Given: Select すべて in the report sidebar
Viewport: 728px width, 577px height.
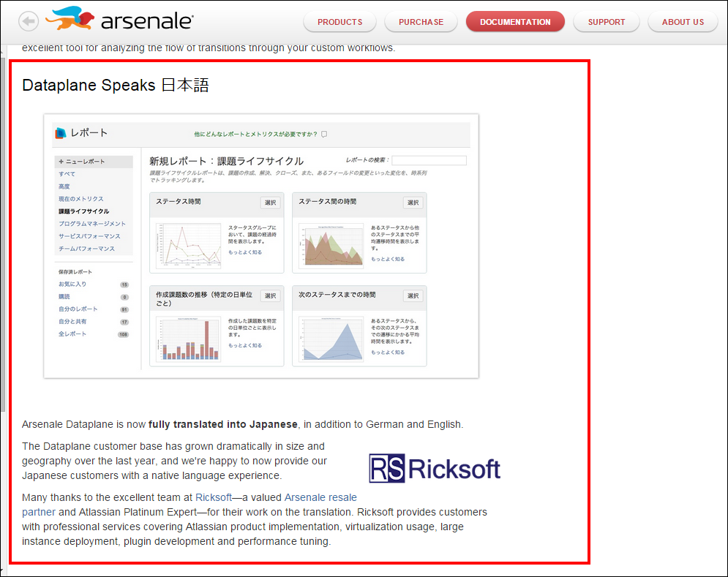Looking at the screenshot, I should point(67,174).
